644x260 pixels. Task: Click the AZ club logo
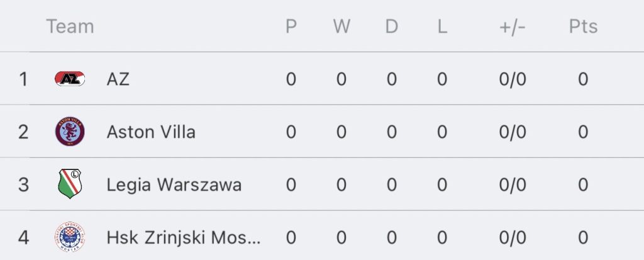click(70, 79)
